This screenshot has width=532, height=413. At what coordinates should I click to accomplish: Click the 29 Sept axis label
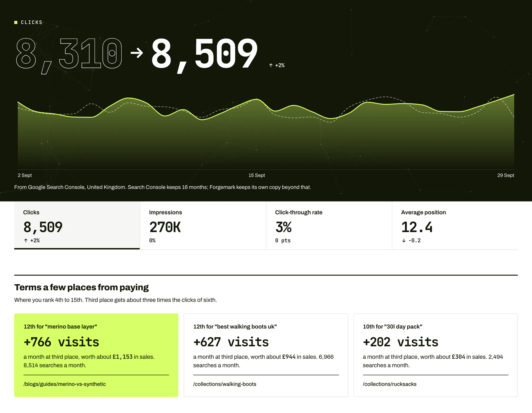[x=505, y=175]
